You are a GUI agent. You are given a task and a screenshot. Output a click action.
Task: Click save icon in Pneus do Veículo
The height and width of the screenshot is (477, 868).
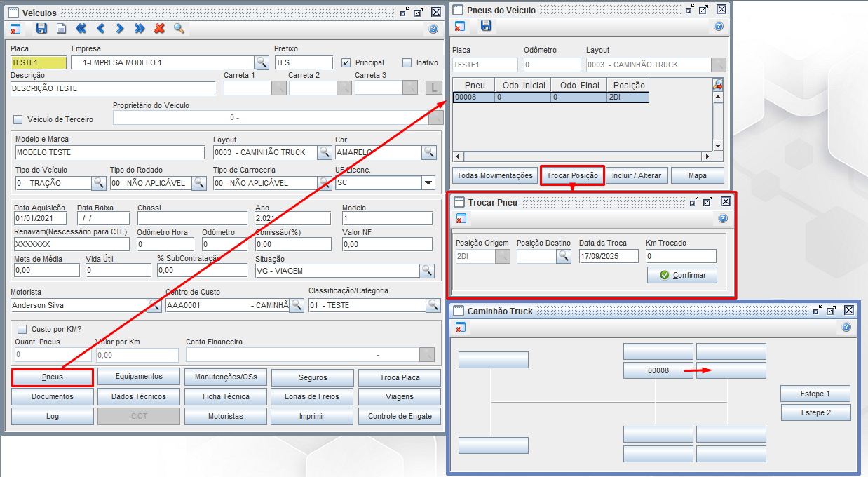pyautogui.click(x=486, y=26)
